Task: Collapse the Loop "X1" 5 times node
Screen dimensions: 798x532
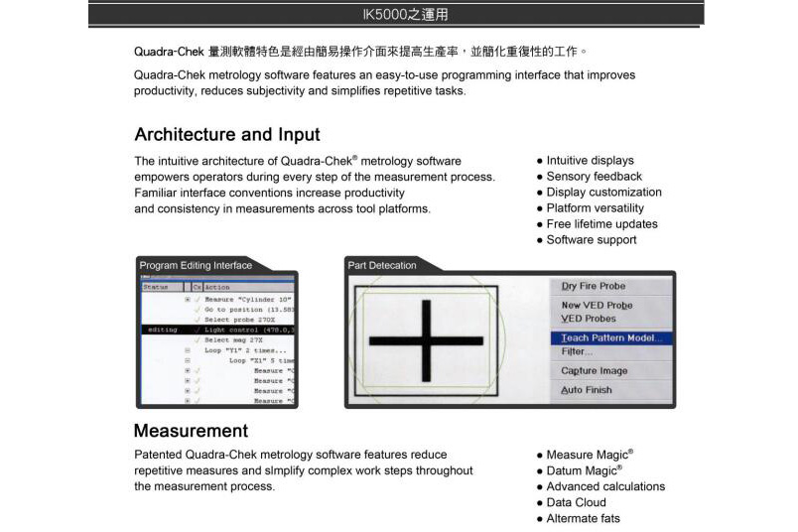Action: point(188,360)
